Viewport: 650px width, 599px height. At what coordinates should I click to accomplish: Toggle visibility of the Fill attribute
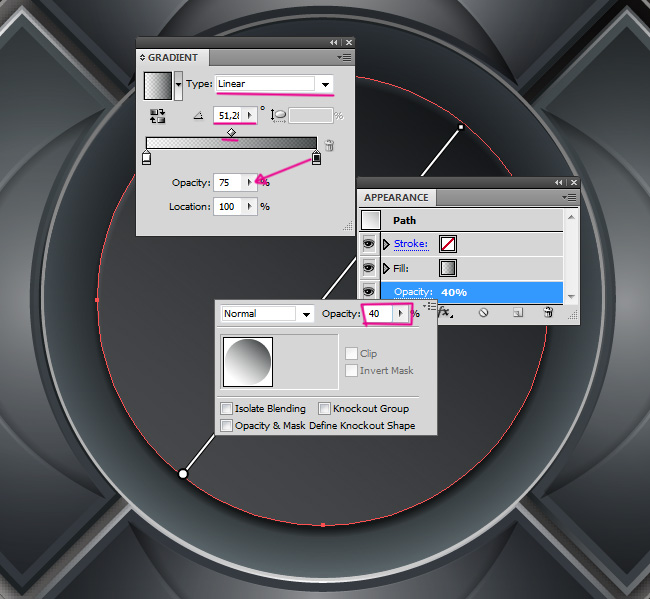click(x=369, y=268)
